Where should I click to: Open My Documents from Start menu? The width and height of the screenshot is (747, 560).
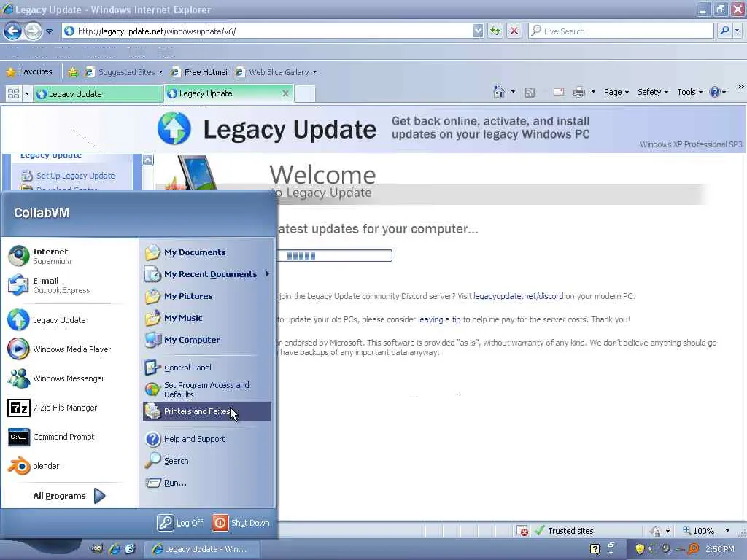(208, 252)
